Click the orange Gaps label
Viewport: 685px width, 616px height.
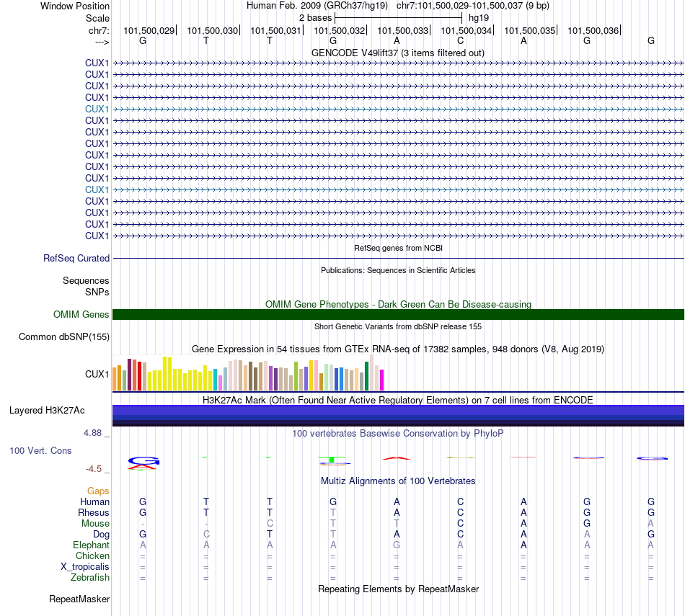[x=98, y=491]
